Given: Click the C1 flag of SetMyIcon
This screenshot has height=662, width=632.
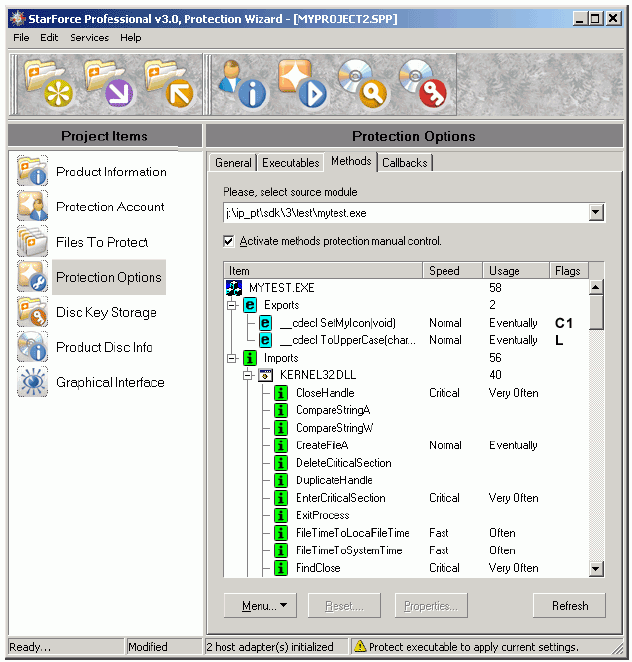Looking at the screenshot, I should [564, 323].
